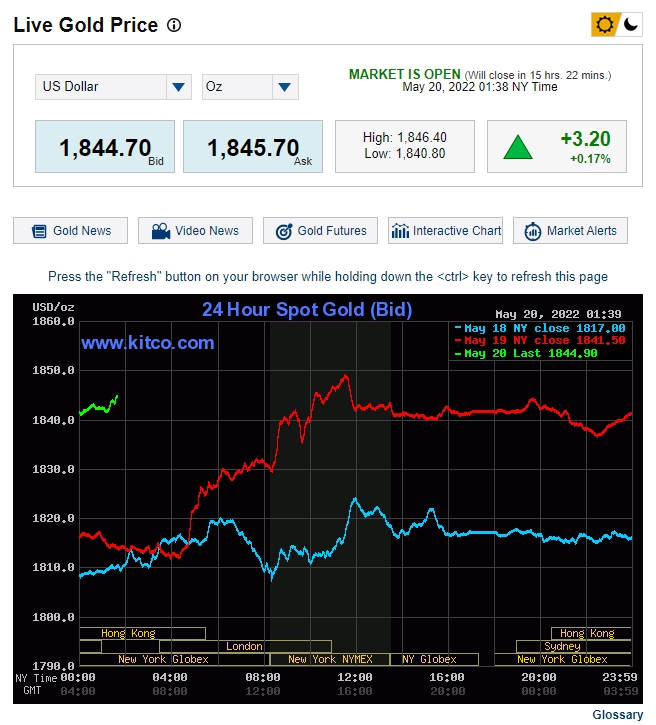Open Gold Futures

click(320, 230)
